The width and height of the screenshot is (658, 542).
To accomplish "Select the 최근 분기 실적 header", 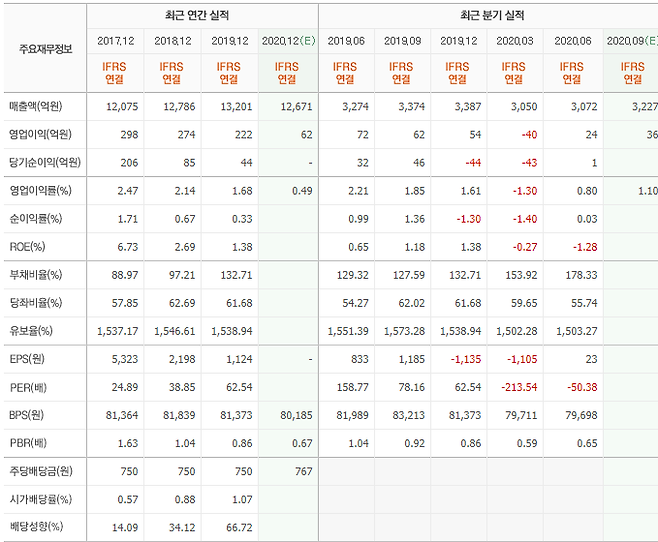I will (x=489, y=15).
